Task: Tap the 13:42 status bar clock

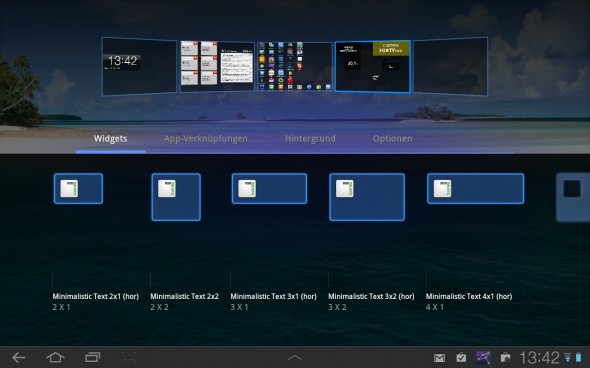Action: [x=539, y=357]
